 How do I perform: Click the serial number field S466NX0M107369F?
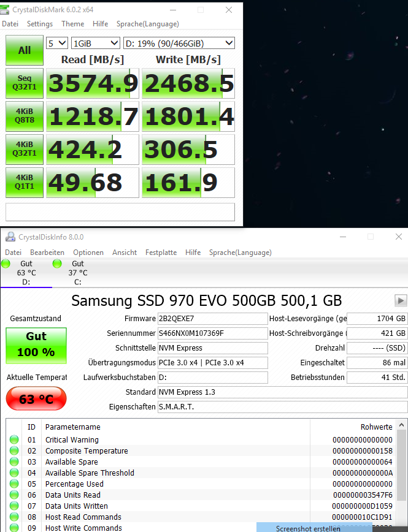point(213,333)
